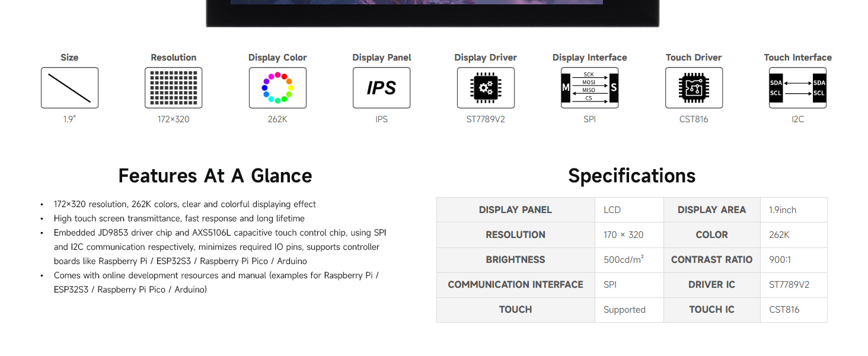Click the RESOLUTION row header in table

pyautogui.click(x=515, y=235)
